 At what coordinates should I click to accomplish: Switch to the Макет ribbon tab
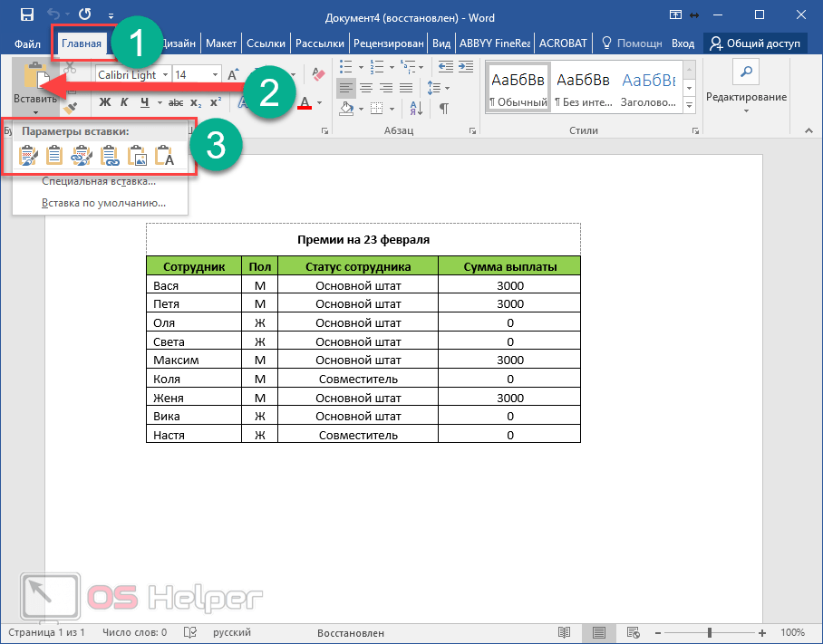(x=221, y=43)
